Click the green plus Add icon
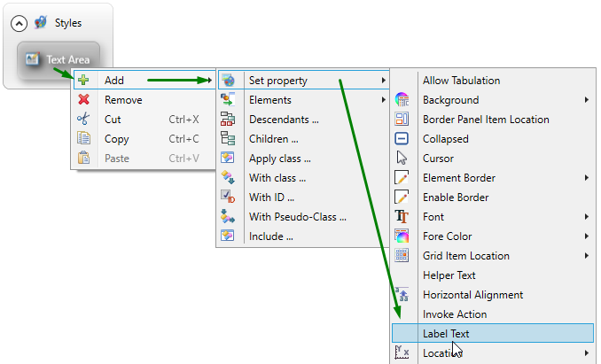601x364 pixels. click(x=84, y=81)
